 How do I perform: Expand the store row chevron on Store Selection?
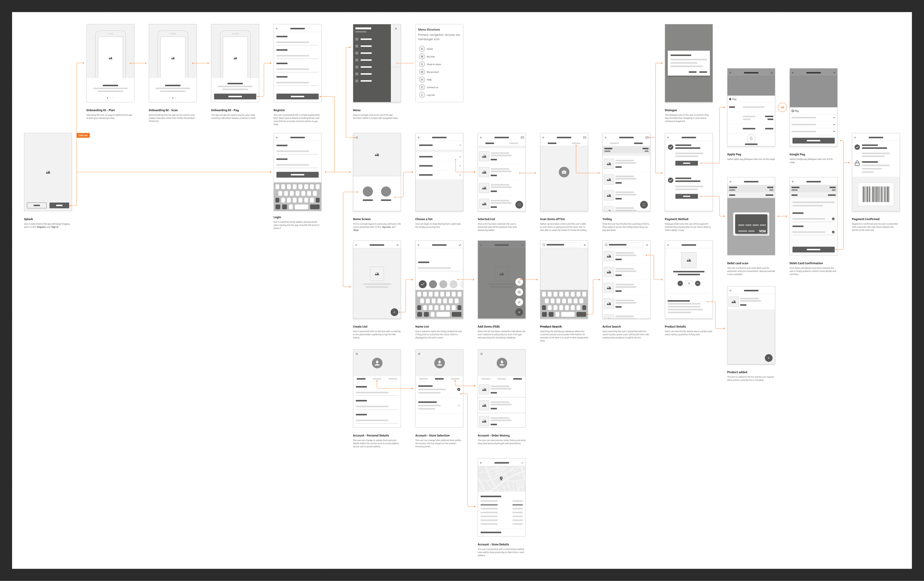tap(459, 405)
